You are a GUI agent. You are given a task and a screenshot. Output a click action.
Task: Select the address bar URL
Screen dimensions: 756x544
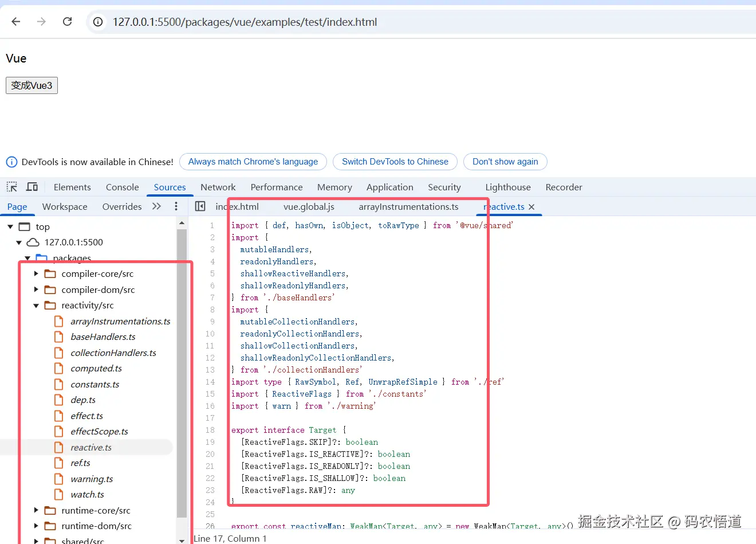pos(245,22)
